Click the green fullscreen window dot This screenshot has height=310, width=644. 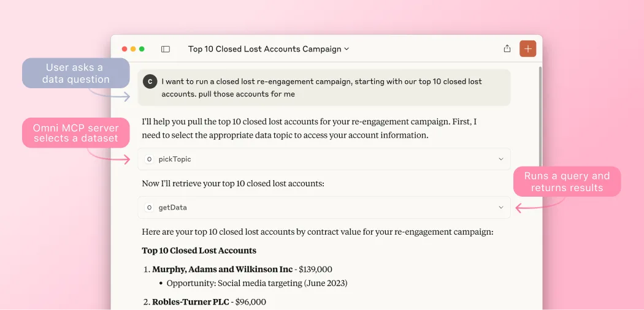142,49
